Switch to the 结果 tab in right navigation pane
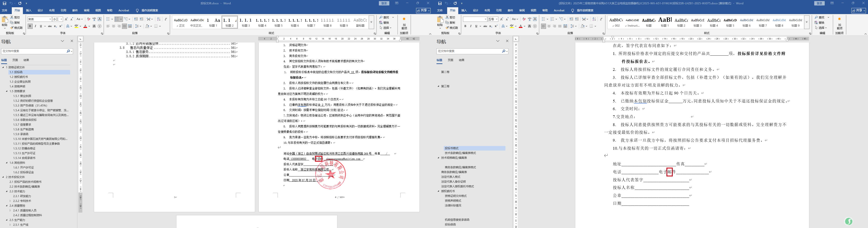 462,60
